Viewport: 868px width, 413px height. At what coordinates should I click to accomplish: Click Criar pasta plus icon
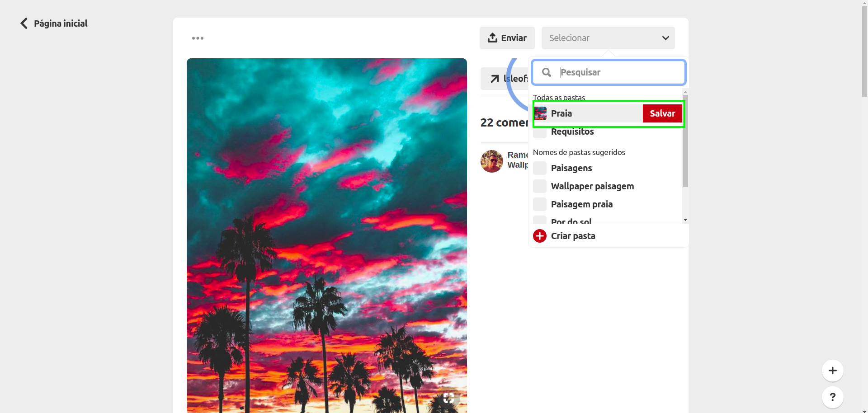540,236
